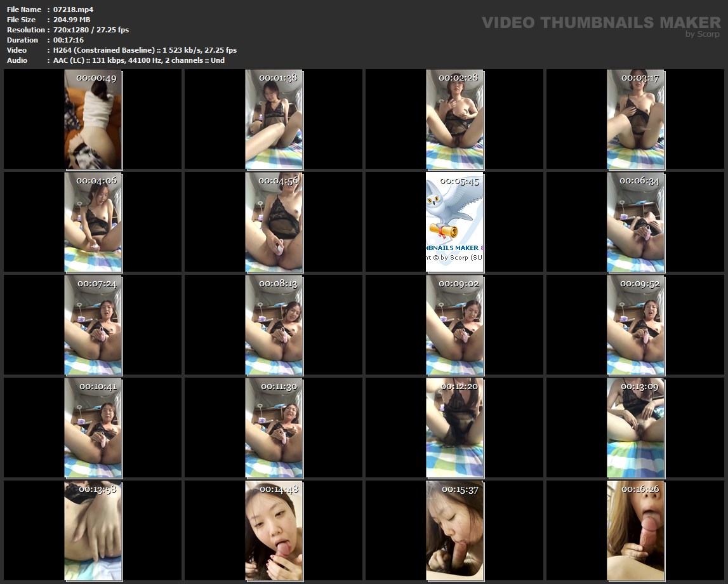The width and height of the screenshot is (728, 584).
Task: Click the 00:14:48 timestamp label
Action: (x=279, y=489)
